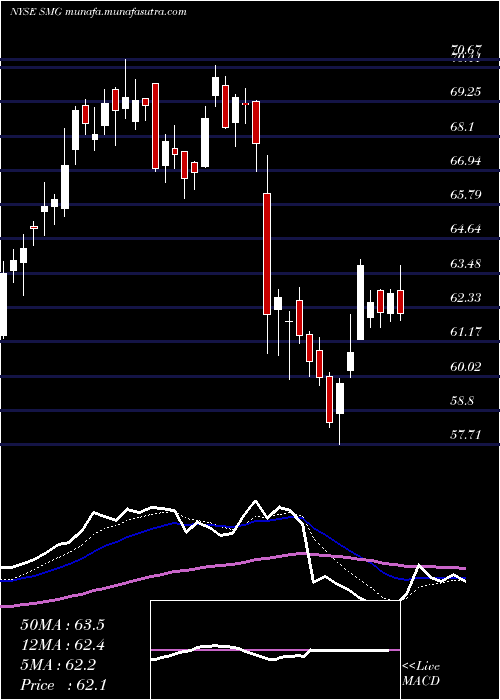
Task: Click the NYSE SMG munafasutra.com title text
Action: click(x=98, y=12)
